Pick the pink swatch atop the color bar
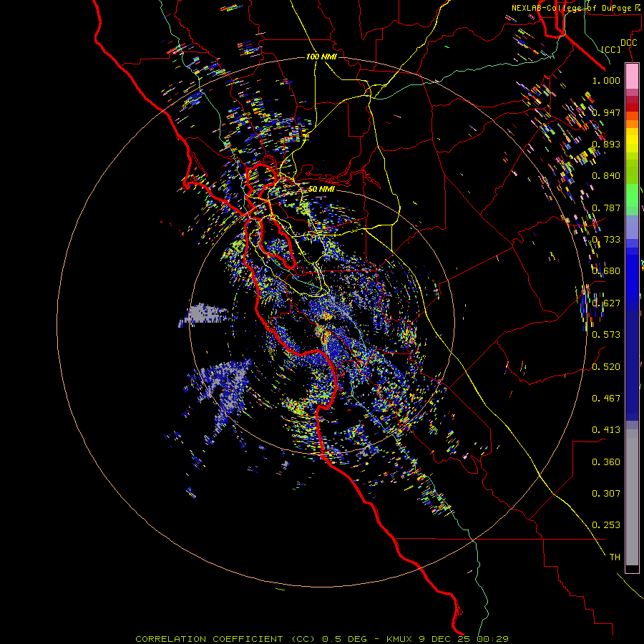 (x=632, y=77)
